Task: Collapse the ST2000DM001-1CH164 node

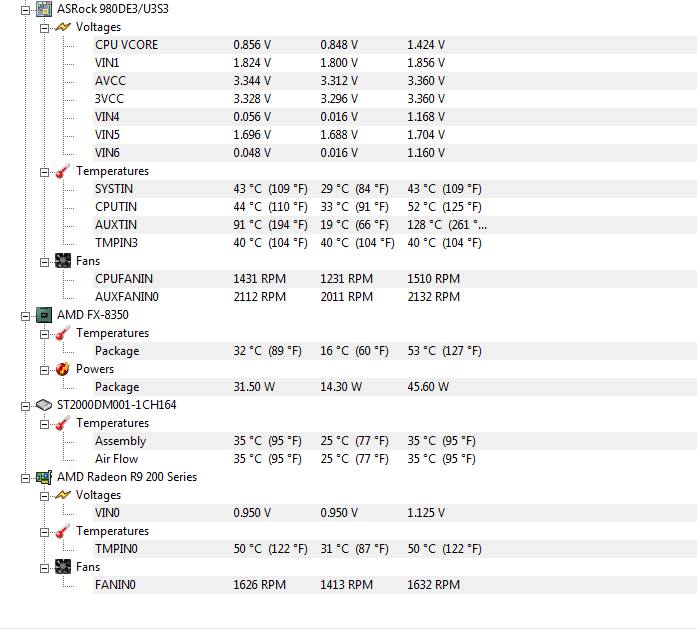Action: 26,406
